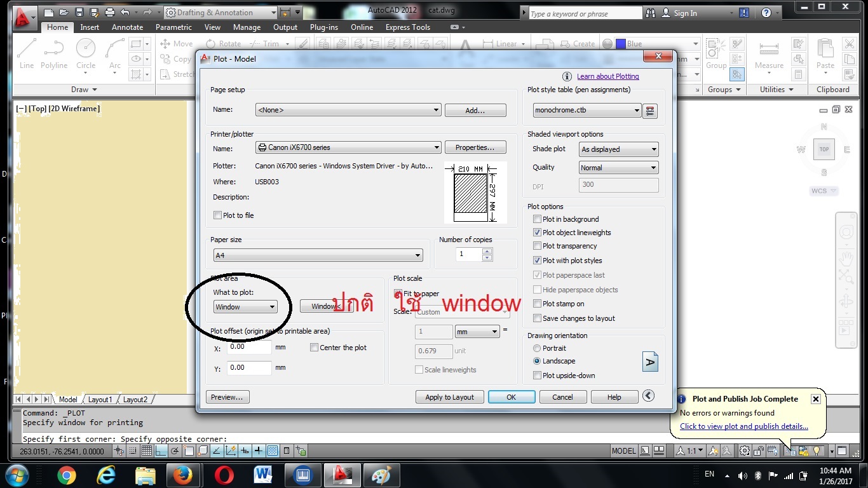Collapse the Plot dialog with the round arrow
This screenshot has height=488, width=868.
click(x=648, y=396)
